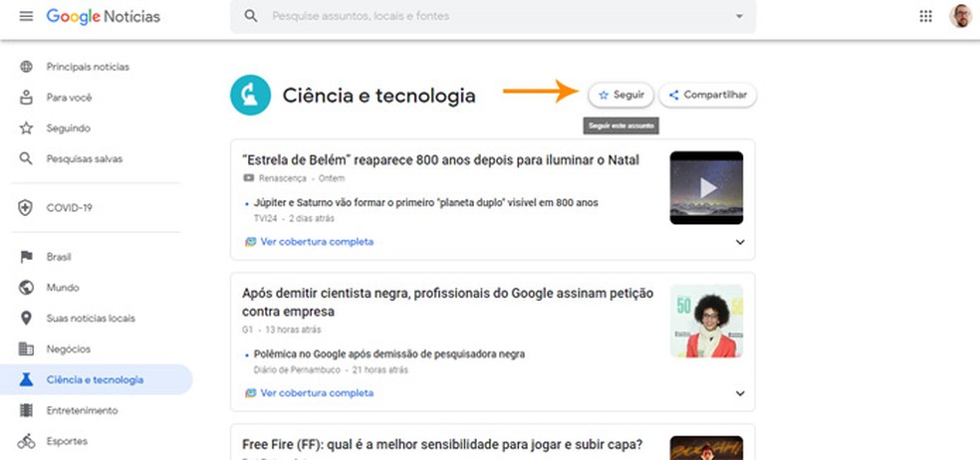Open the account profile avatar

(960, 16)
